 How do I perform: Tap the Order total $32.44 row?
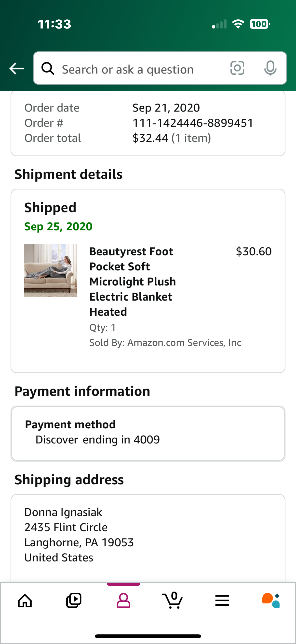pos(118,138)
